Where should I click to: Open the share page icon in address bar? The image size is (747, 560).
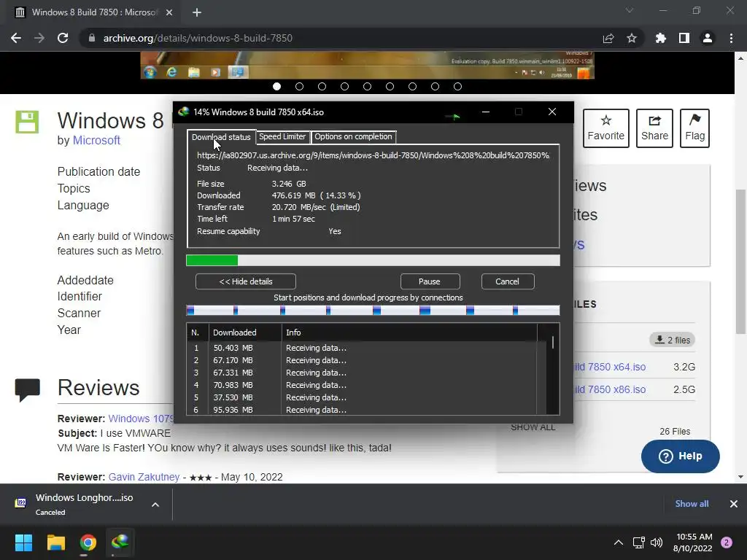(x=608, y=38)
